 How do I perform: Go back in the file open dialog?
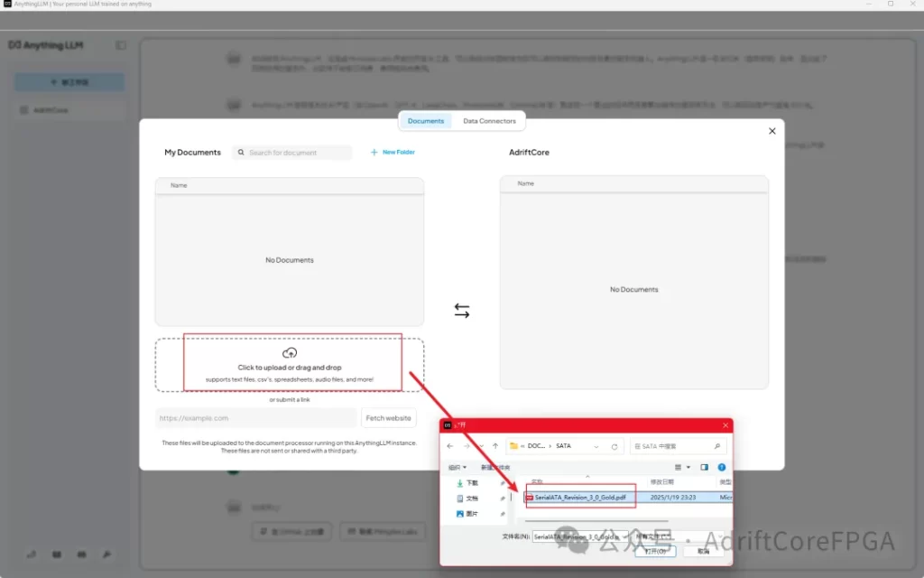450,446
